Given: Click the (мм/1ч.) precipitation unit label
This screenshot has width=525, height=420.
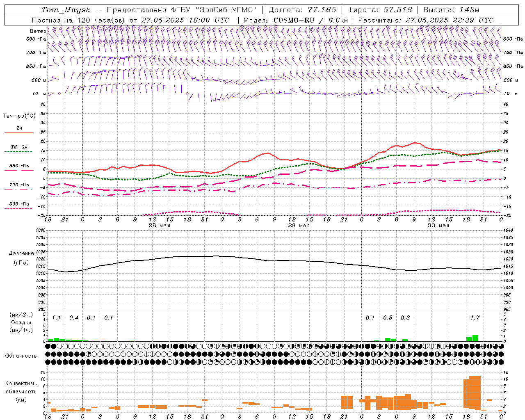Looking at the screenshot, I should [21, 330].
